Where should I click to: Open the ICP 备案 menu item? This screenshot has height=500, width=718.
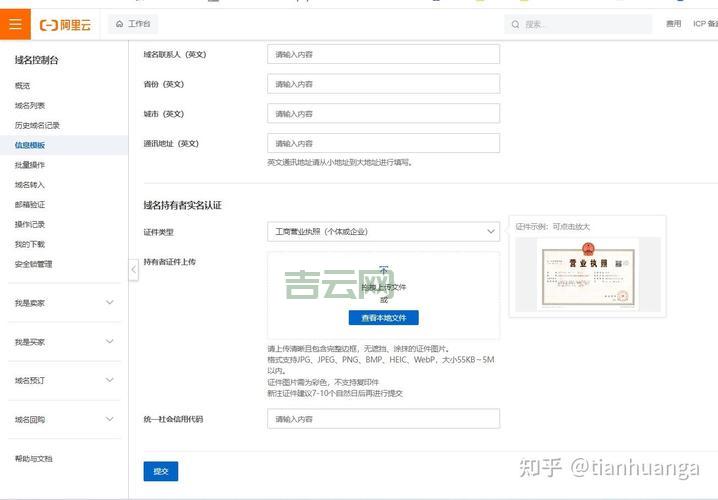click(x=705, y=24)
